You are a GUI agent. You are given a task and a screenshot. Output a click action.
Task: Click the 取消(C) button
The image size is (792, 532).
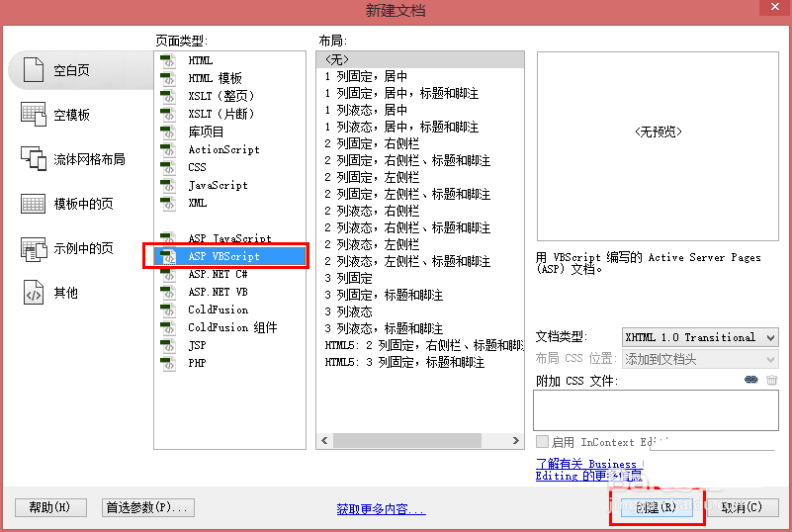(741, 507)
